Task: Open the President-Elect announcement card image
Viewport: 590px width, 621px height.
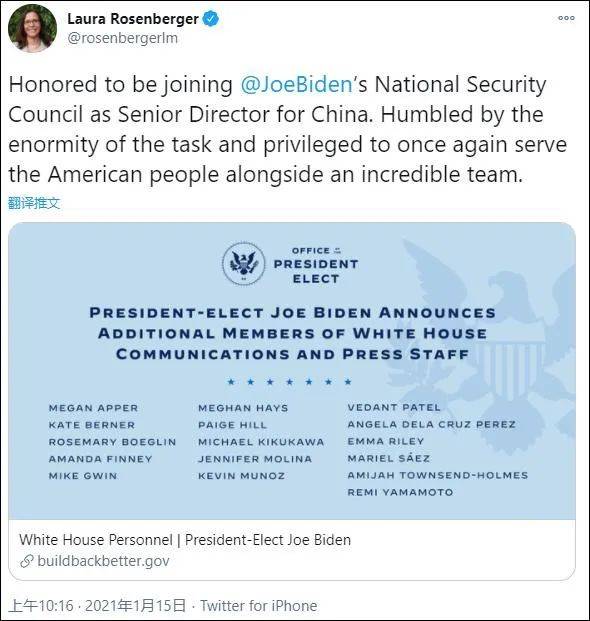Action: point(292,371)
